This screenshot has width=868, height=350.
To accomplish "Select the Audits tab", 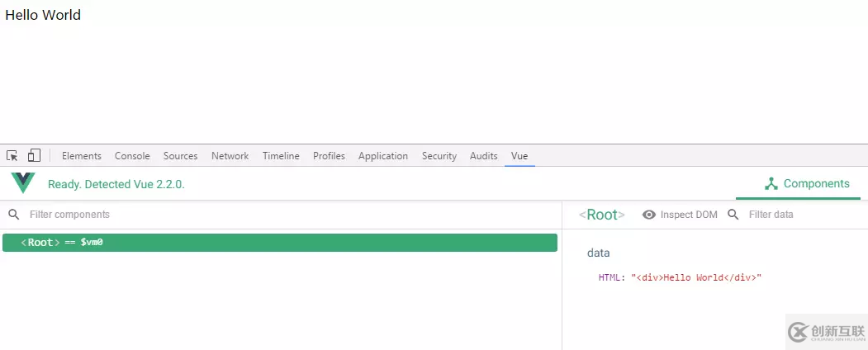I will pos(483,156).
